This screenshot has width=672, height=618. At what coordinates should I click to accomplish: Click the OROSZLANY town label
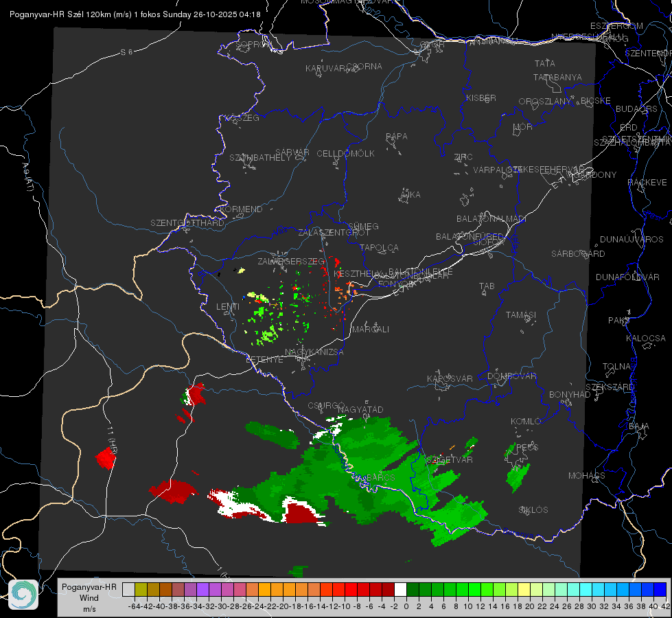pyautogui.click(x=545, y=102)
